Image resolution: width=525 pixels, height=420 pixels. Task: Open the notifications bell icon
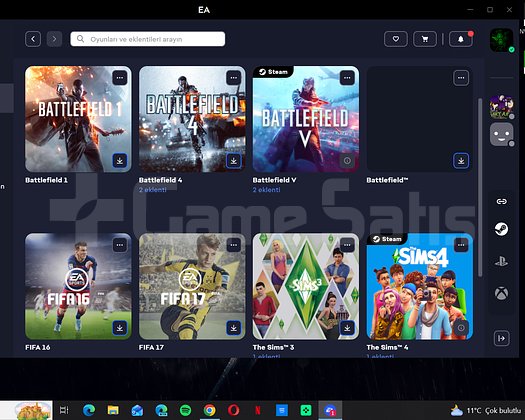(461, 39)
